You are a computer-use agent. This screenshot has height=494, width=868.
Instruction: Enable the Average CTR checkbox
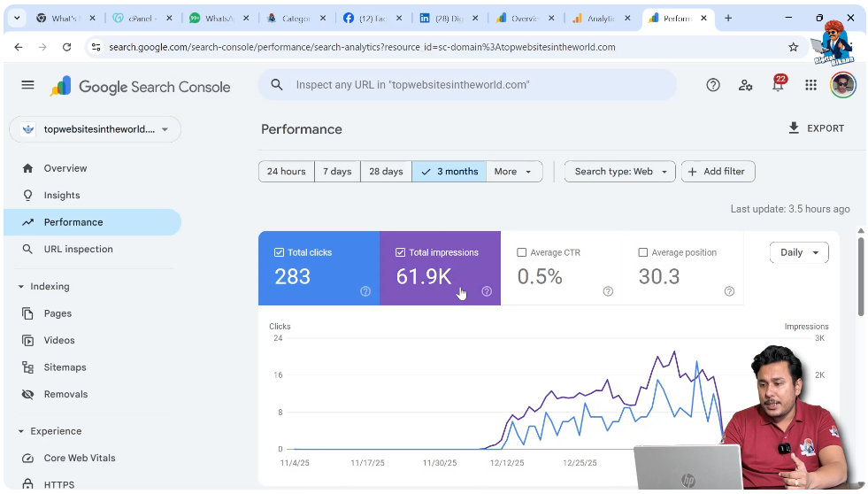(521, 252)
